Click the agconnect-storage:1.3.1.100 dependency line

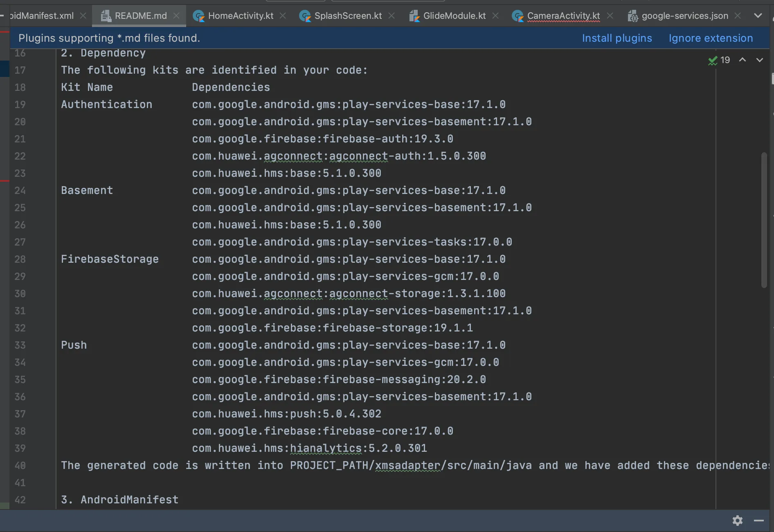coord(349,293)
